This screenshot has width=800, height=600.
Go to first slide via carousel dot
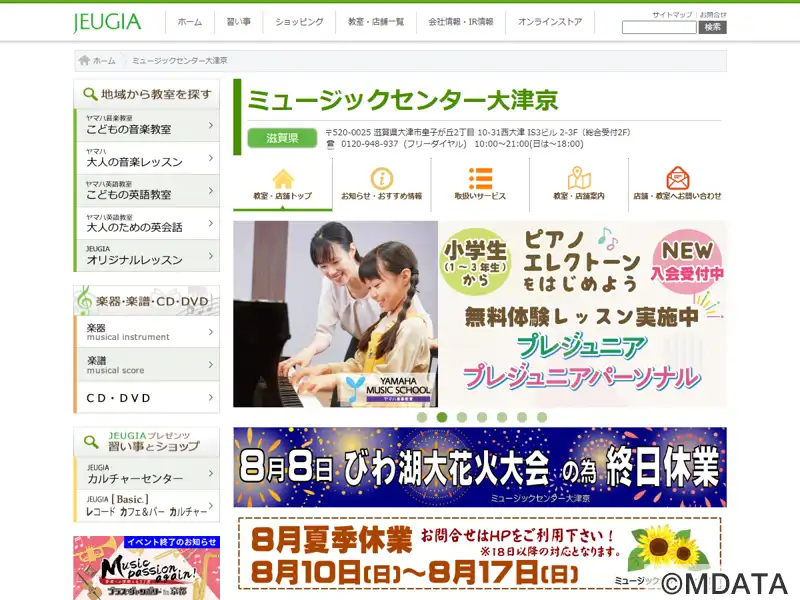point(422,417)
